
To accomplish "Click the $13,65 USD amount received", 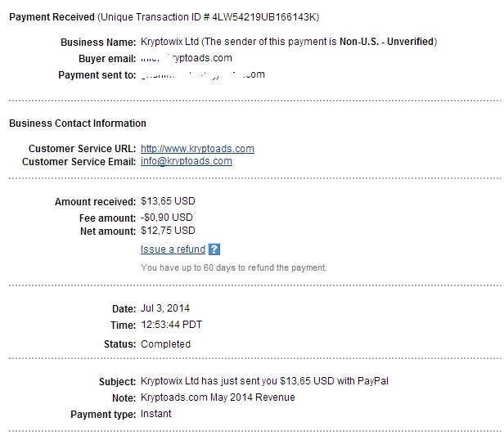I will tap(168, 201).
